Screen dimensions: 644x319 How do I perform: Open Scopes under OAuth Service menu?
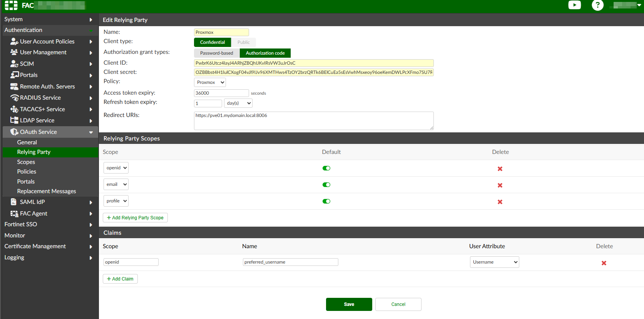click(26, 162)
